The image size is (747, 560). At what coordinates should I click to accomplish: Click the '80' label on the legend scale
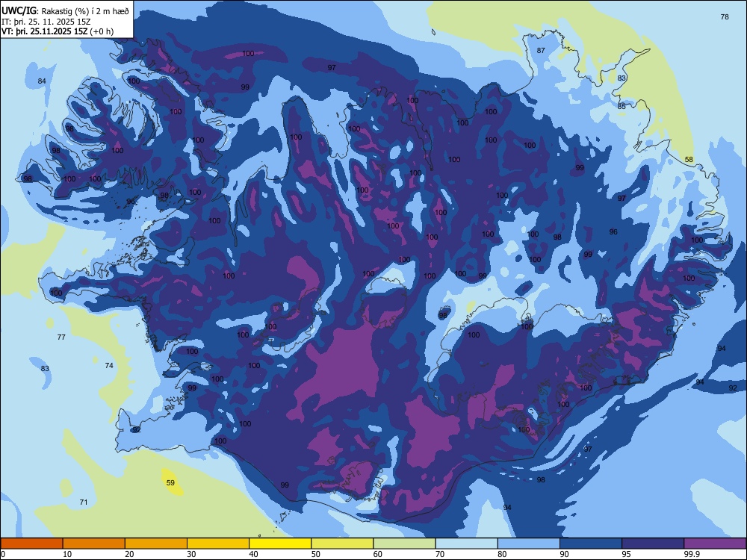[502, 554]
